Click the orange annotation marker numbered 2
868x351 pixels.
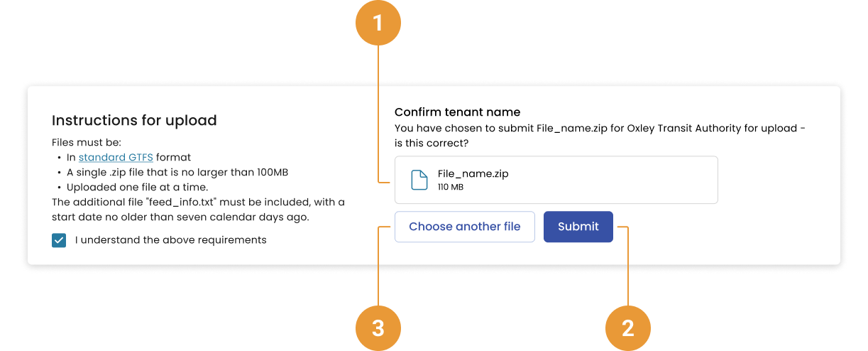(627, 328)
